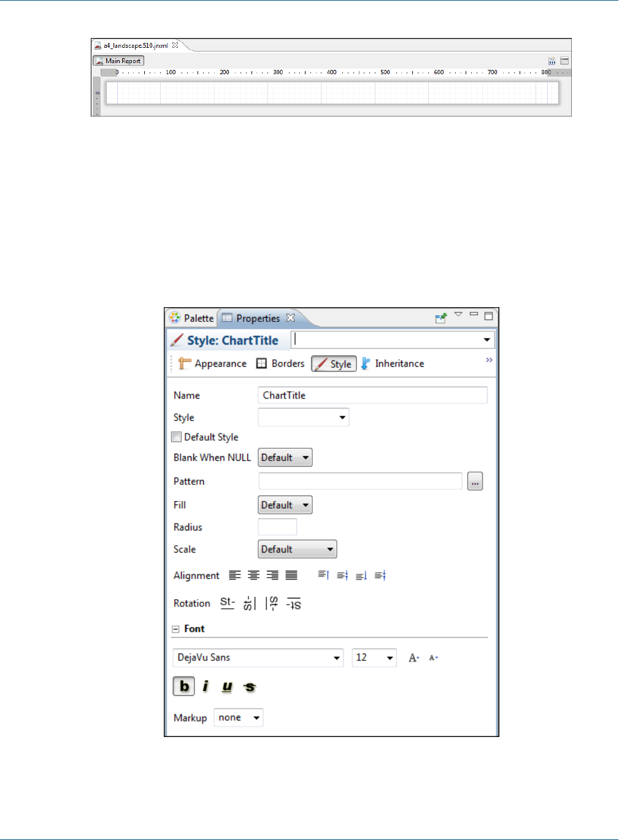Open the Borders properties tab

click(x=280, y=364)
